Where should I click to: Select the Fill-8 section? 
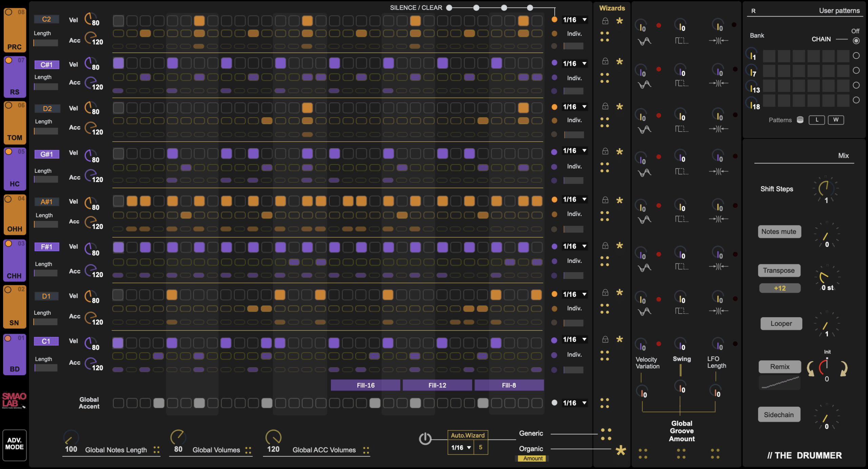pyautogui.click(x=509, y=385)
